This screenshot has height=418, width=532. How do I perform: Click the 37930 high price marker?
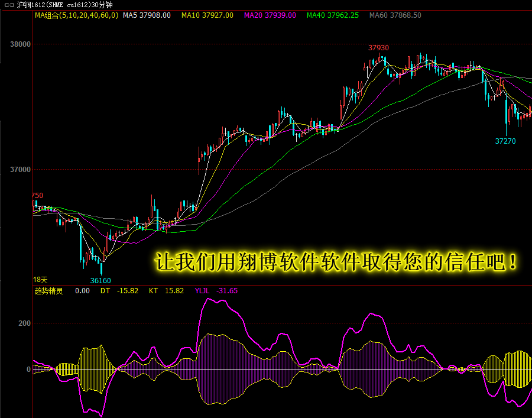click(x=379, y=48)
